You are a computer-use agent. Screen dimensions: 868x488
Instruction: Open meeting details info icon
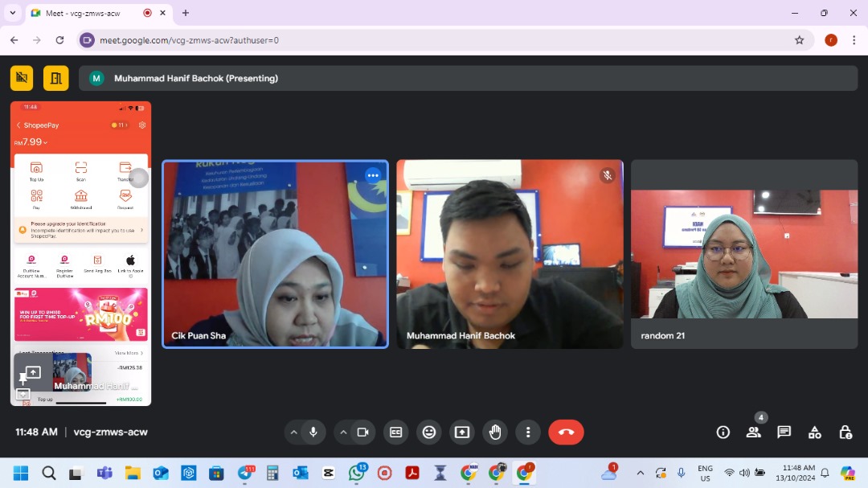[723, 433]
